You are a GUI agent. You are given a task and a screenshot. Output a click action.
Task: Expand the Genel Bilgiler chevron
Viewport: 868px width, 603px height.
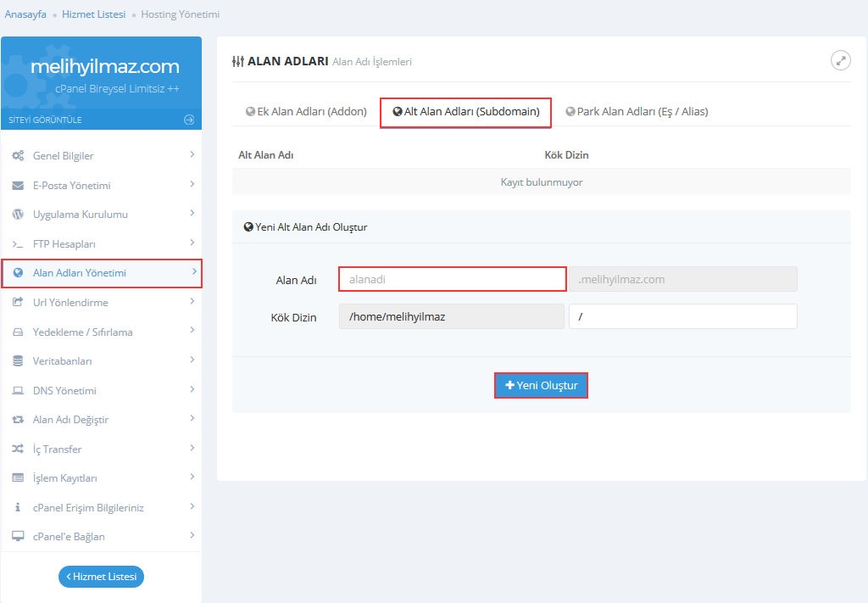point(192,155)
